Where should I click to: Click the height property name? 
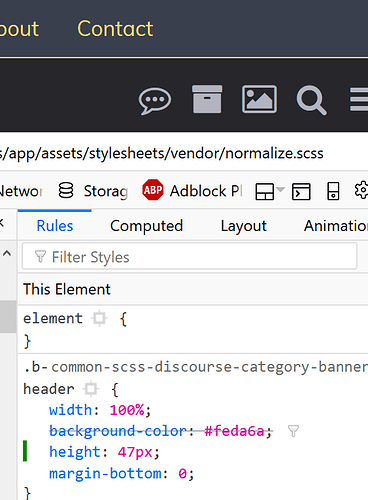point(75,452)
